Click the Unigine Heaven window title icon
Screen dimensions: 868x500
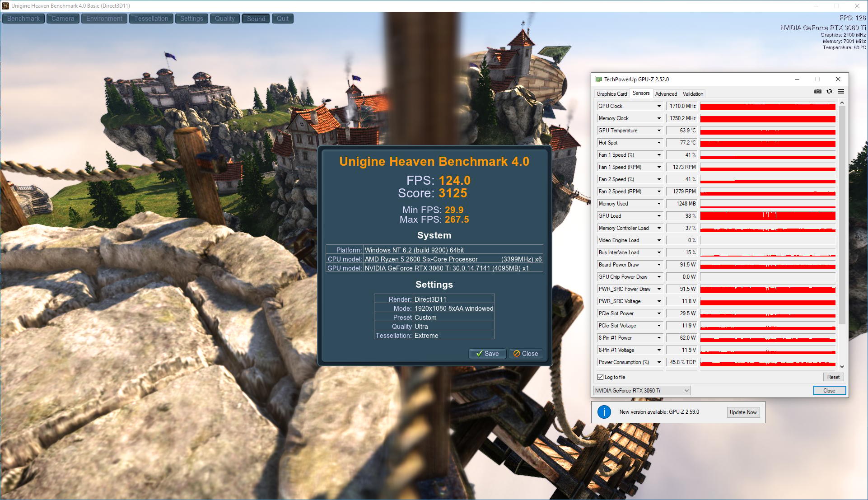tap(5, 6)
